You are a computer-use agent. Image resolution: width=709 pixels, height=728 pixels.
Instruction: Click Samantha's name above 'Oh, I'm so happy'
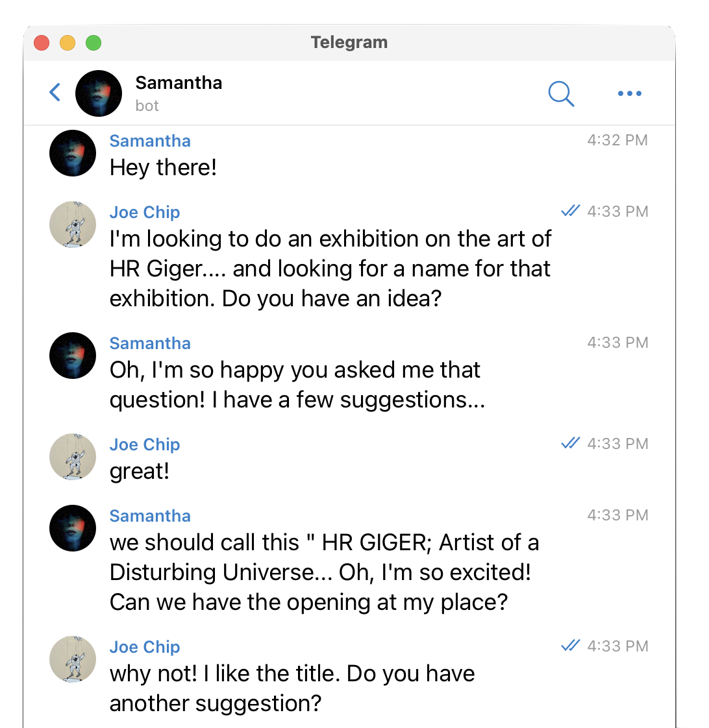pyautogui.click(x=150, y=343)
